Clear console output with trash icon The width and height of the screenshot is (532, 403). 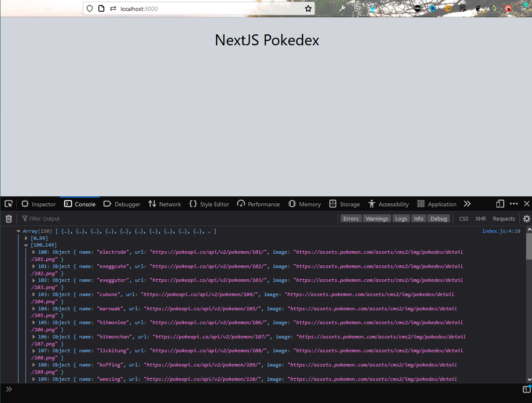8,218
